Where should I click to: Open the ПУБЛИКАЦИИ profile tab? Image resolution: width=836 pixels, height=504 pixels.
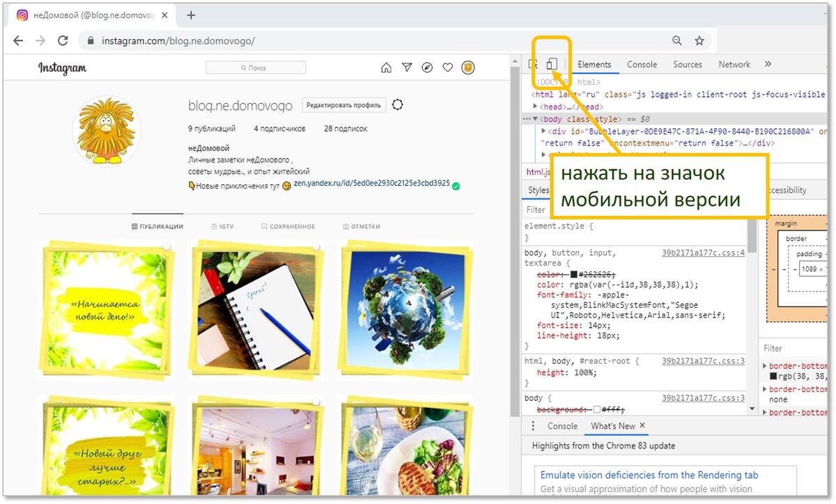pyautogui.click(x=157, y=226)
